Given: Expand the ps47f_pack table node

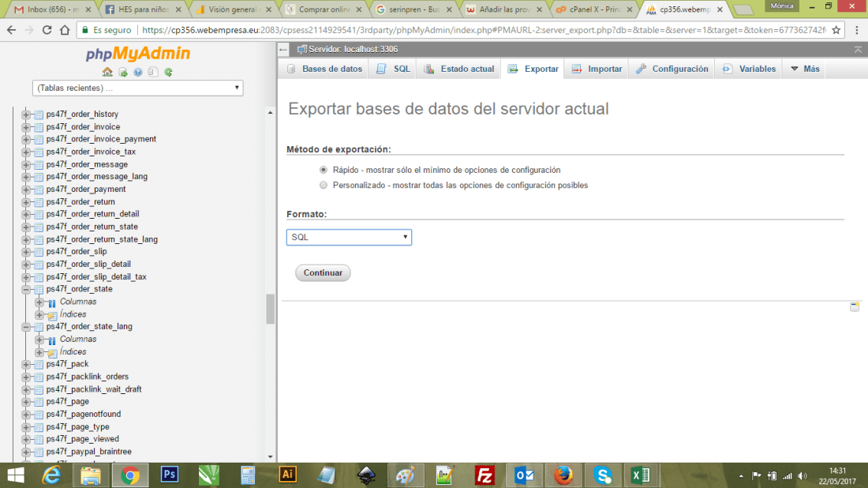Looking at the screenshot, I should pyautogui.click(x=25, y=365).
